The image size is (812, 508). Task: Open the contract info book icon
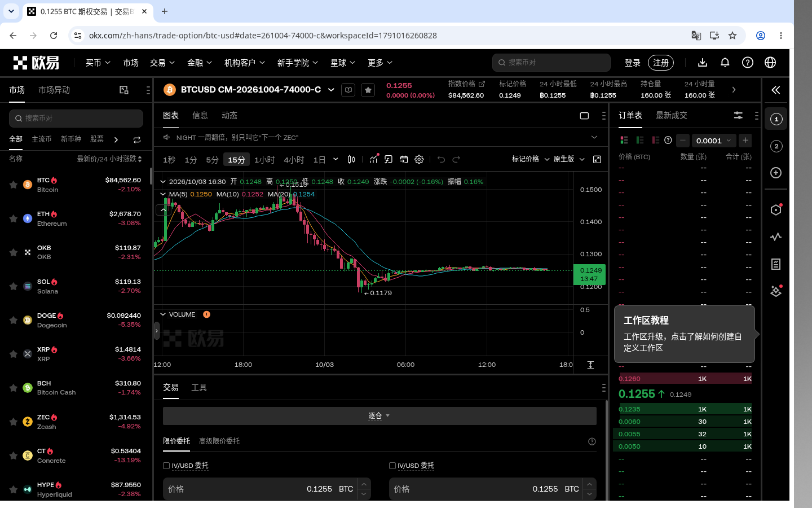(x=348, y=90)
